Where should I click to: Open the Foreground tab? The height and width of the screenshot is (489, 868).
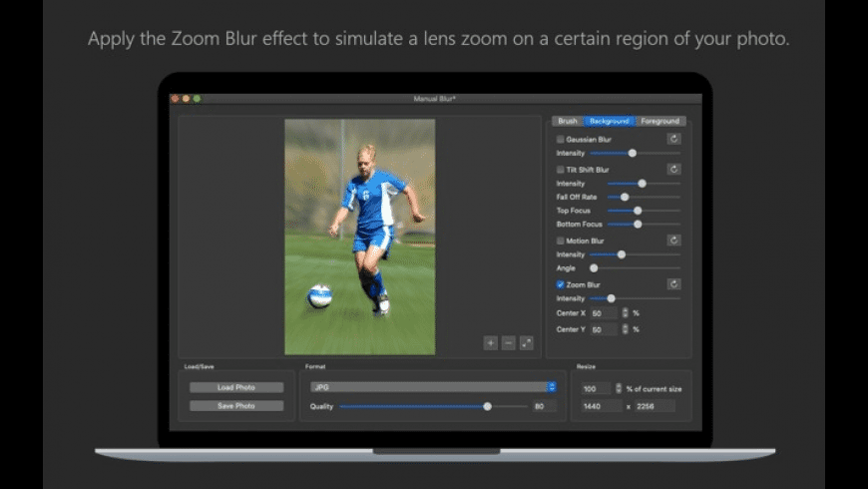pos(660,121)
